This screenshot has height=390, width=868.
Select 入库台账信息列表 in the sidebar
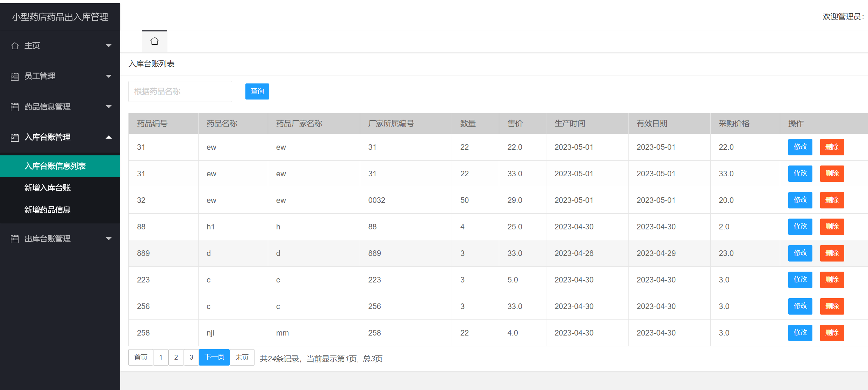coord(56,166)
